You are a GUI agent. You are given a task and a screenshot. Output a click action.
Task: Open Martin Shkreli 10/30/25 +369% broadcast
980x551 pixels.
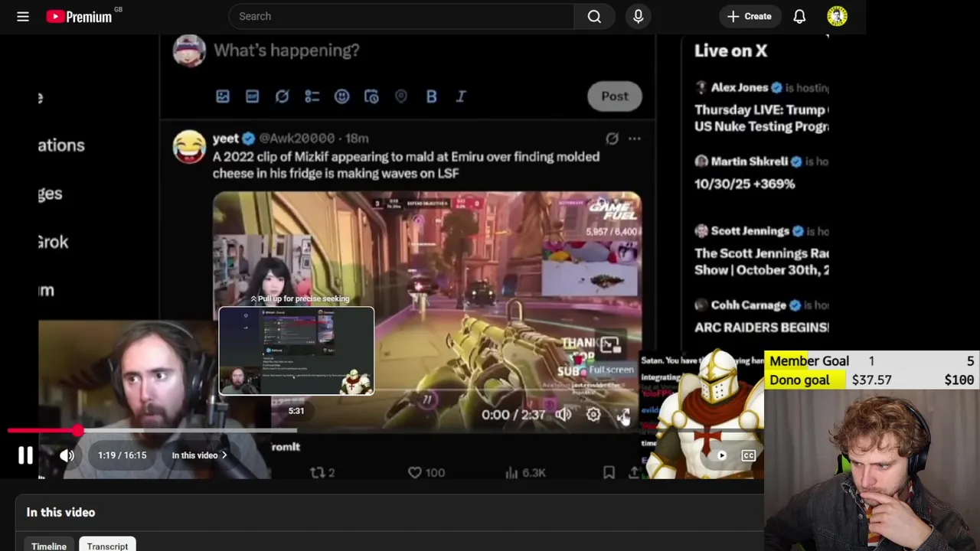pos(761,173)
